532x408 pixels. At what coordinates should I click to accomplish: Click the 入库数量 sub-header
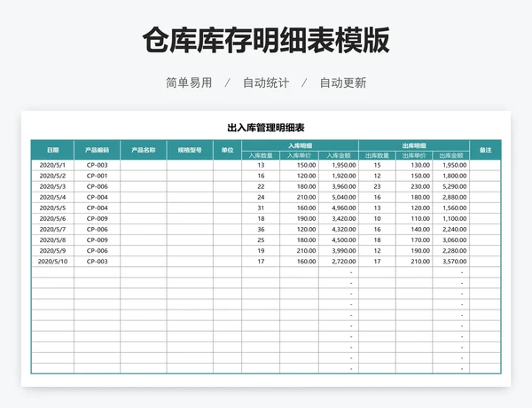pyautogui.click(x=261, y=155)
